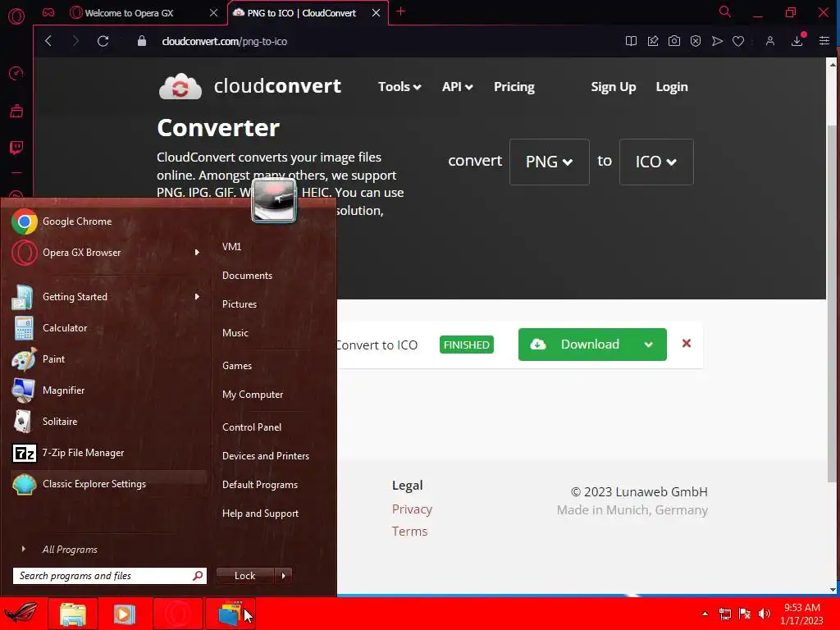840x630 pixels.
Task: Click Login link
Action: 672,87
